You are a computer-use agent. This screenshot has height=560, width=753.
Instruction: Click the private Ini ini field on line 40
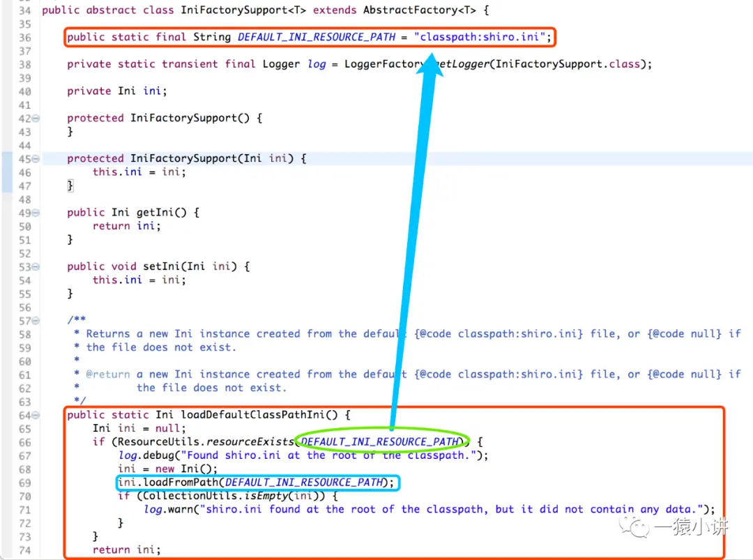pyautogui.click(x=116, y=91)
